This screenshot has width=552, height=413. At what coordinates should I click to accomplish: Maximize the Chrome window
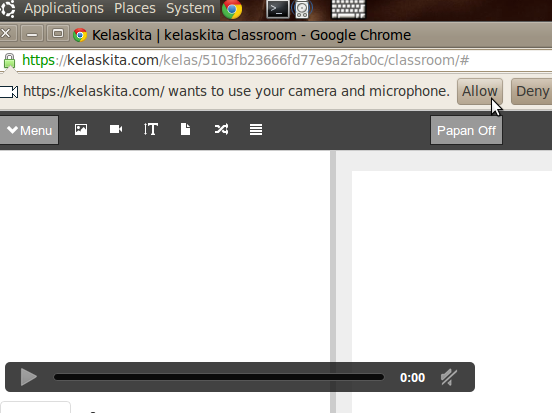[58, 34]
